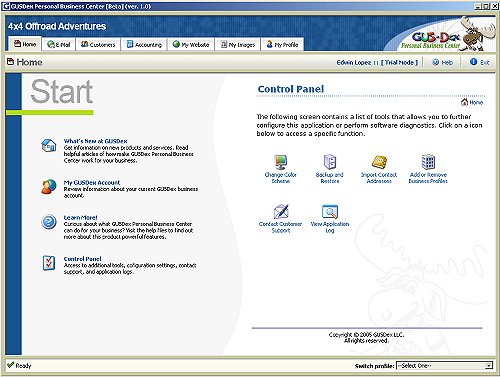
Task: Open the What's New at GUSDex link
Action: [95, 141]
